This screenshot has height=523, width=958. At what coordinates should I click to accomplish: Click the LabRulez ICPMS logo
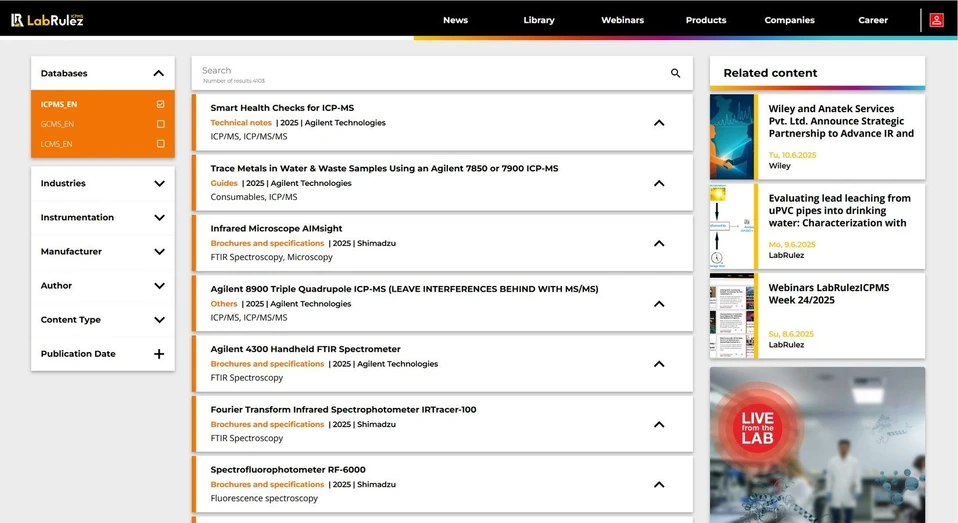coord(47,20)
